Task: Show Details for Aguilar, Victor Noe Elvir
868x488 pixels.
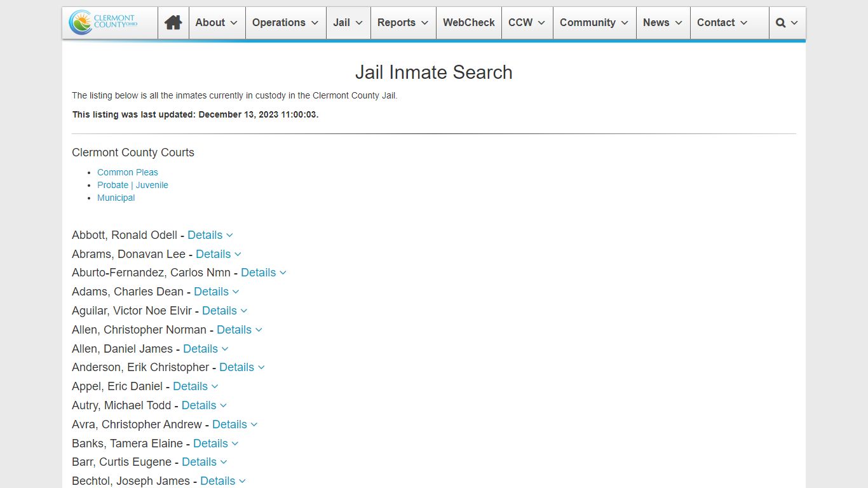Action: tap(225, 311)
